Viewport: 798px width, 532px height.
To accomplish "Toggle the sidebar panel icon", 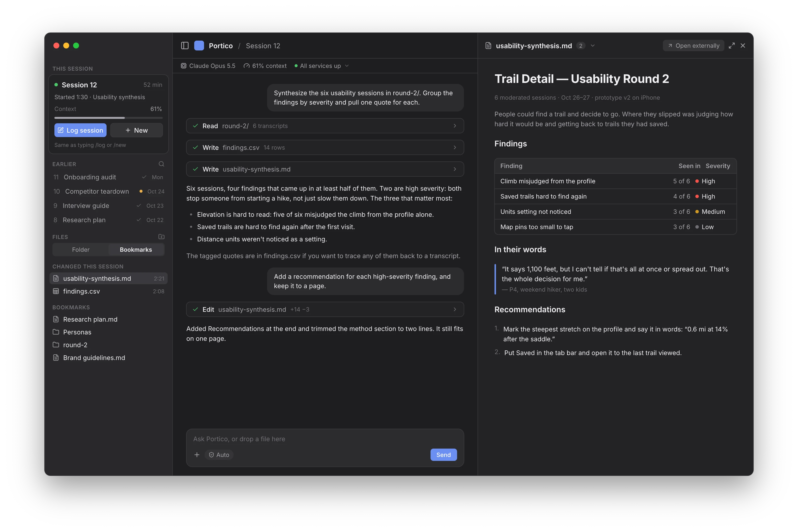I will [x=185, y=46].
